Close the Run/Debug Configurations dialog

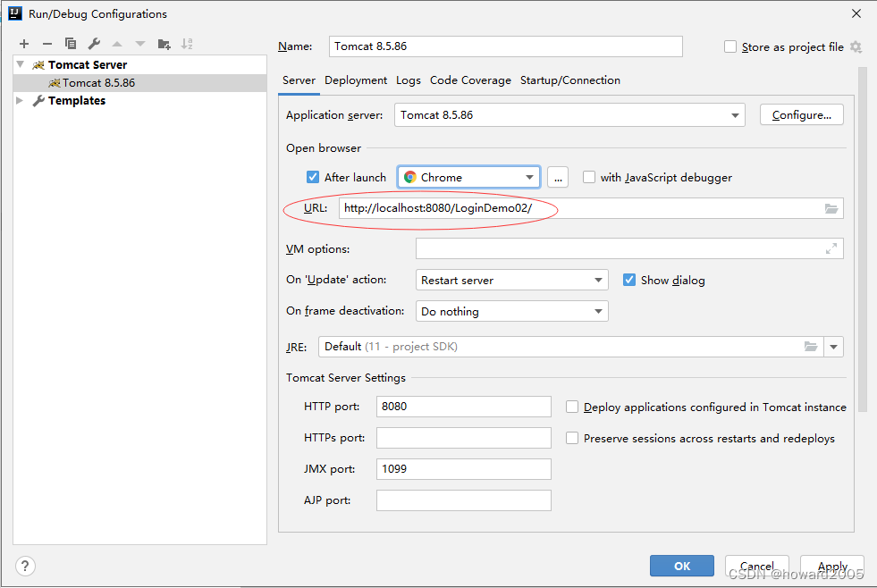(x=856, y=13)
